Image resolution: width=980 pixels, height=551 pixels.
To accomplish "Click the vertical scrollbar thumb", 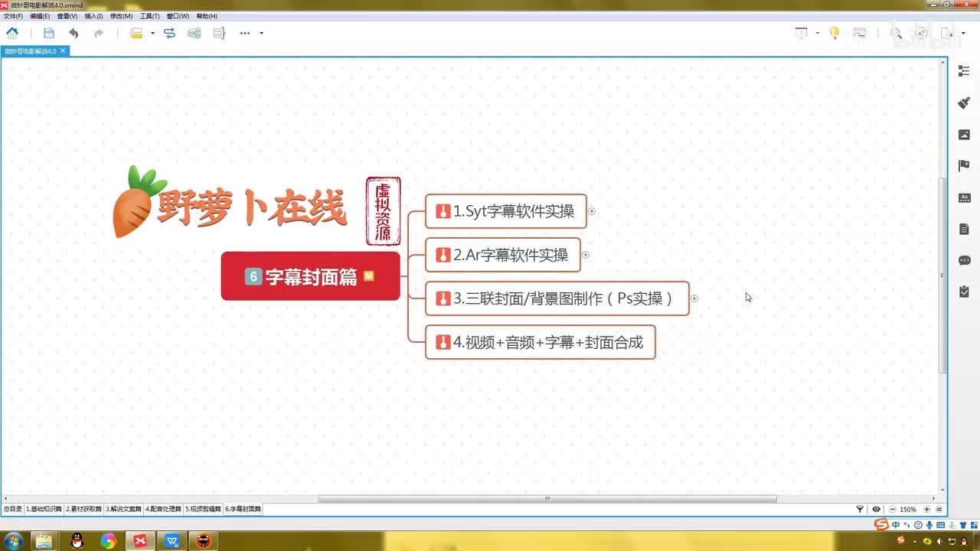I will [x=942, y=275].
